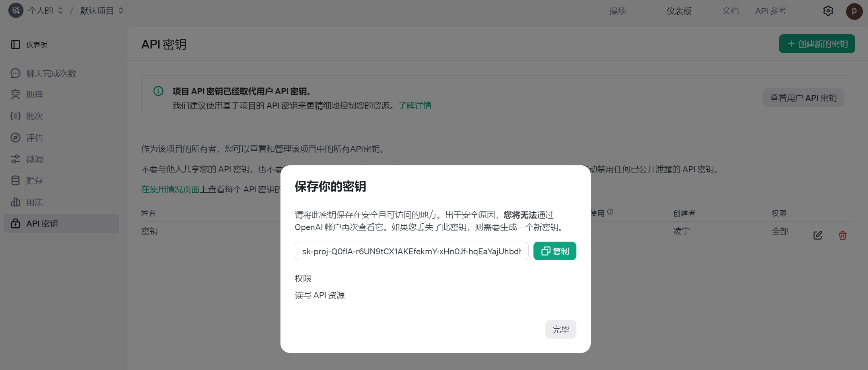Click the 评估 compass icon
This screenshot has width=868, height=370.
16,138
